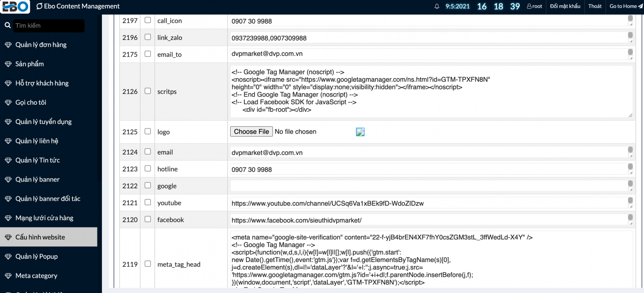Viewport: 644px width, 293px height.
Task: Click the refresh icon before Ebo Content Management
Action: 39,6
